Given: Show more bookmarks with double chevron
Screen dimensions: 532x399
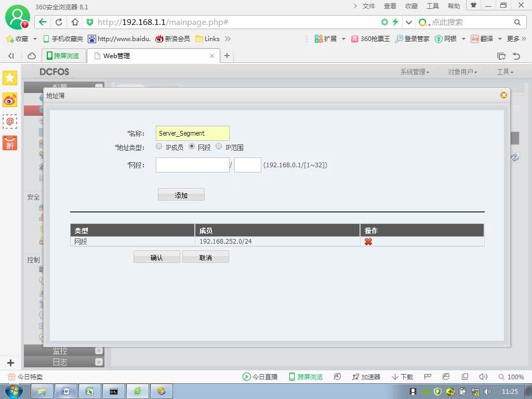Looking at the screenshot, I should click(x=228, y=38).
